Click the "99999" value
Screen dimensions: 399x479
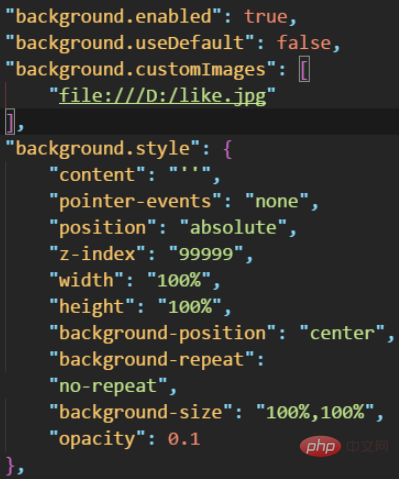[206, 254]
